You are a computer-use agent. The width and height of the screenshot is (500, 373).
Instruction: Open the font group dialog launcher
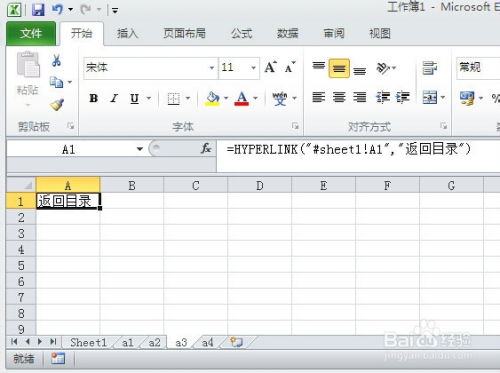295,126
